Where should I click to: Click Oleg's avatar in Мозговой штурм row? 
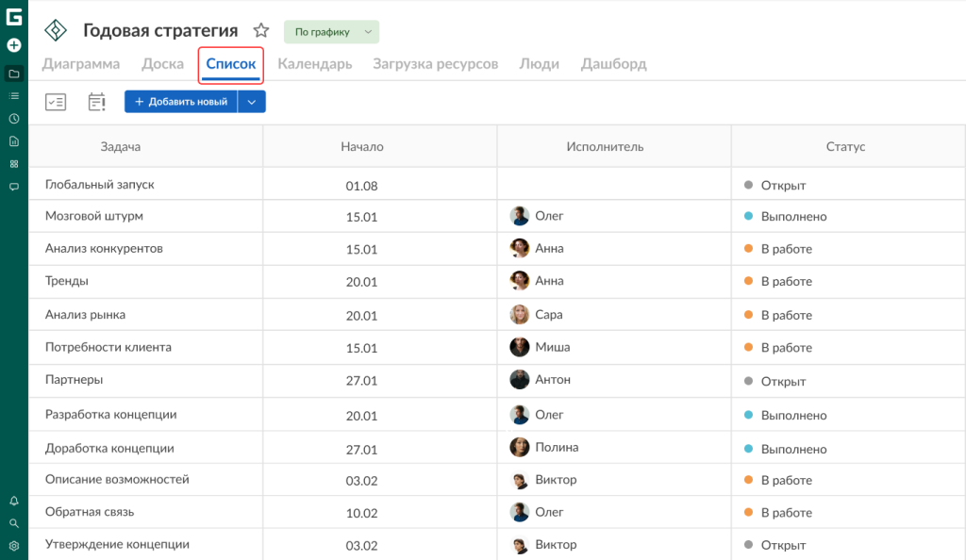[x=520, y=216]
